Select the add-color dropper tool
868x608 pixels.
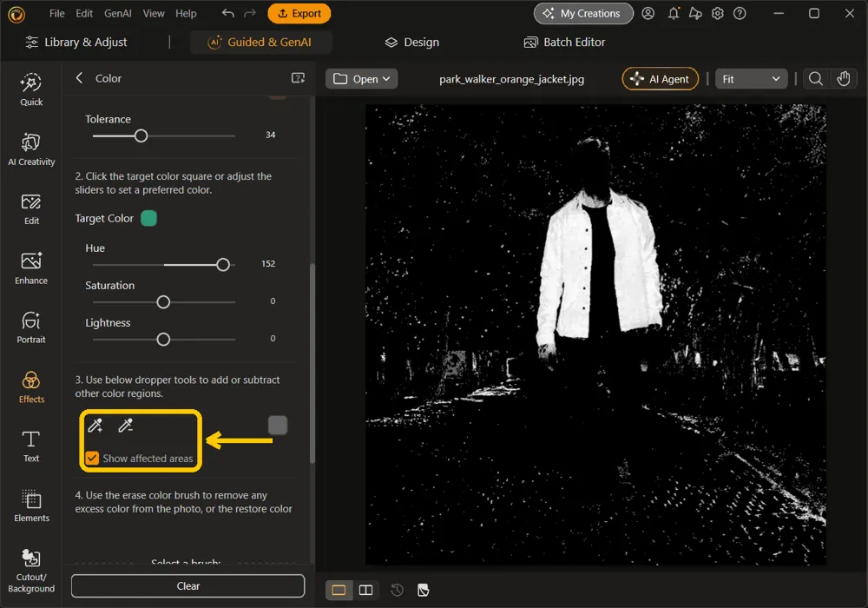coord(95,426)
